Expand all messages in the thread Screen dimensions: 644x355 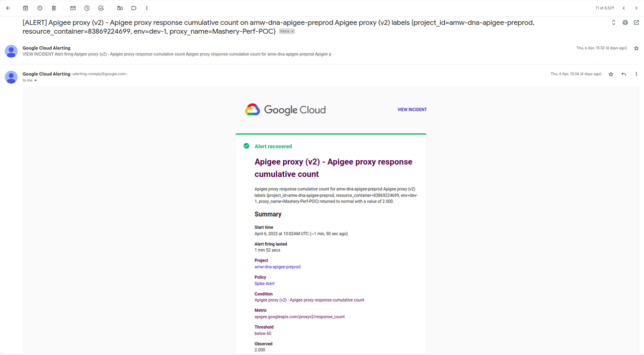click(x=614, y=23)
